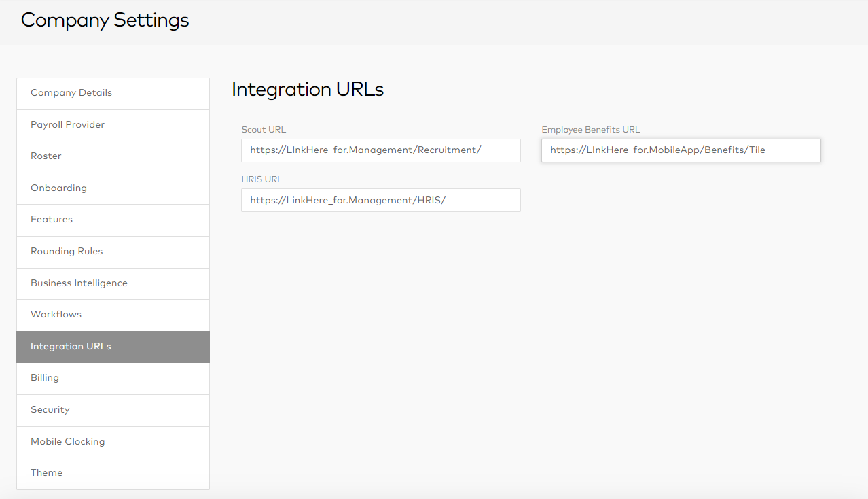Screen dimensions: 868x499
Task: Open the Theme settings section
Action: pos(113,473)
